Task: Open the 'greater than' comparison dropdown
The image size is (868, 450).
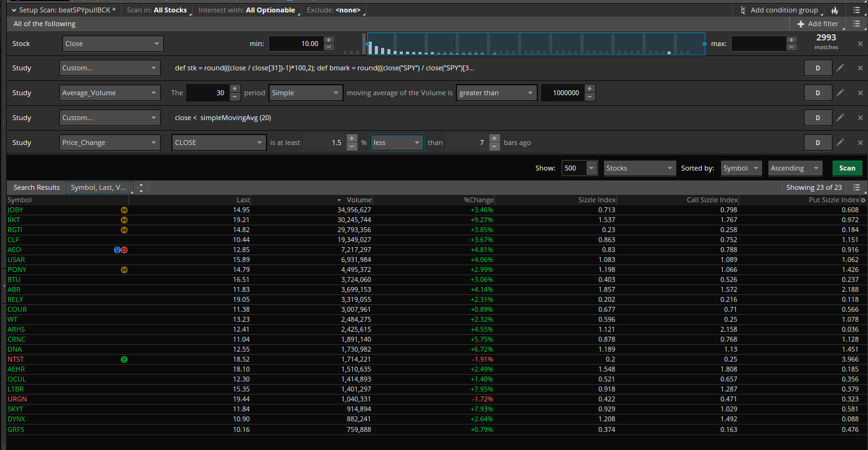Action: pos(496,93)
